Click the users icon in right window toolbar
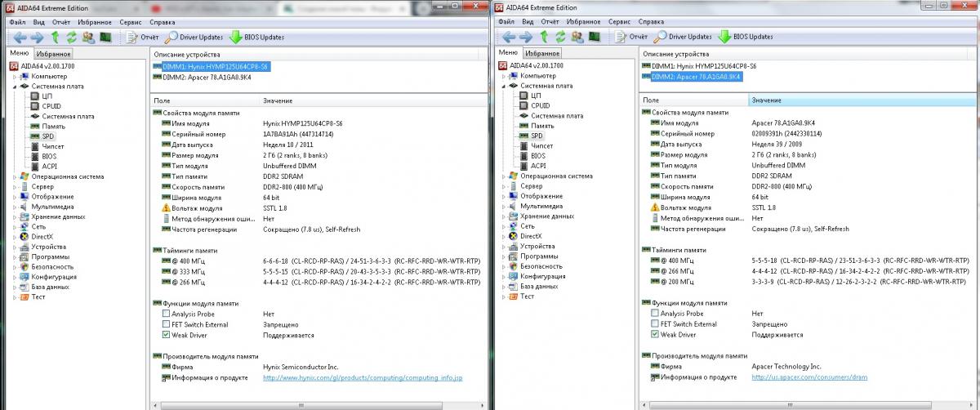 point(577,37)
